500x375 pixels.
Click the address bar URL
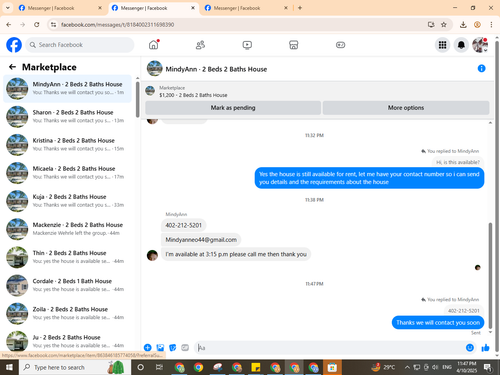pos(117,24)
